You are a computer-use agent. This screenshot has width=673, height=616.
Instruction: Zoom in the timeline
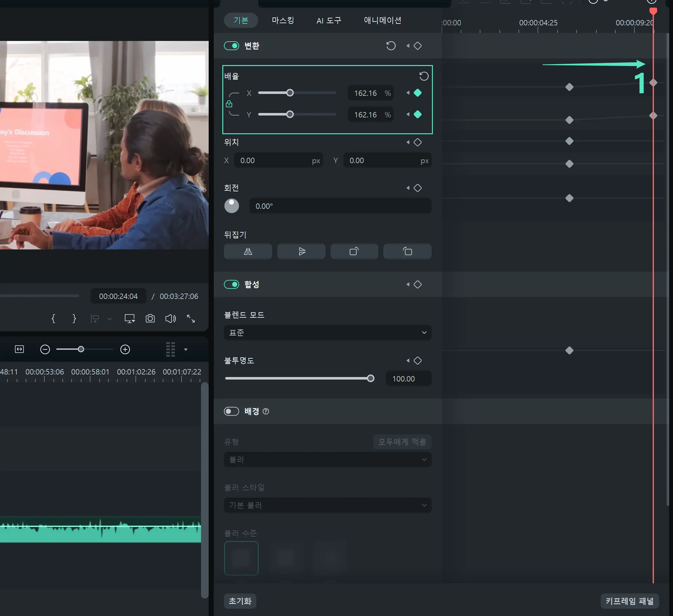[125, 349]
